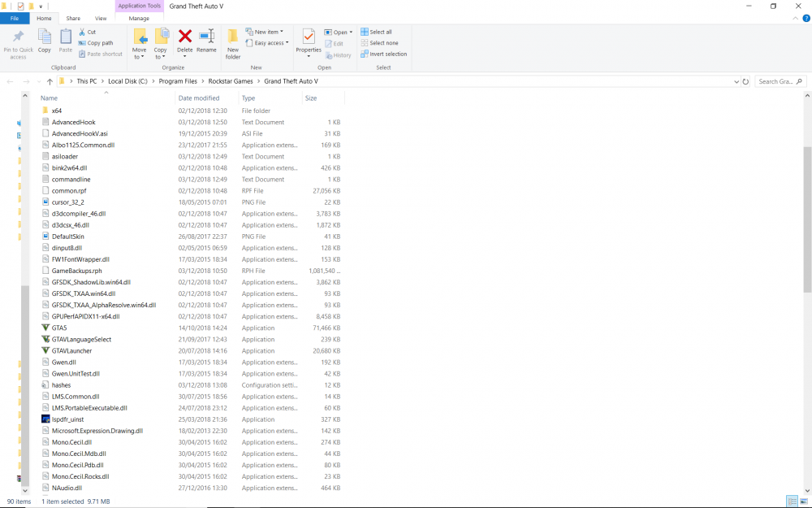This screenshot has width=812, height=508.
Task: Toggle the properties checkmark in Quick Access Toolbar
Action: 20,6
